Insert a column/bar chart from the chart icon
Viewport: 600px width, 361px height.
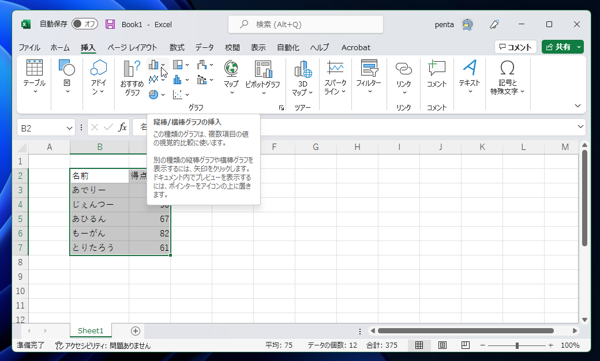coord(153,65)
